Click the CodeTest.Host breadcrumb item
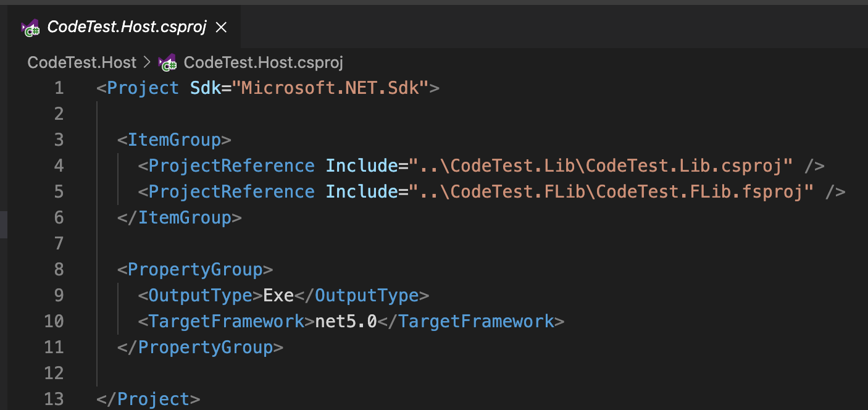This screenshot has height=410, width=868. pyautogui.click(x=81, y=62)
